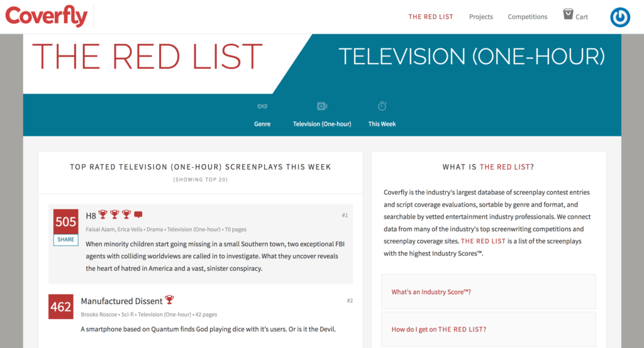Click the trophy icon beside Manufactured Dissent

click(169, 300)
